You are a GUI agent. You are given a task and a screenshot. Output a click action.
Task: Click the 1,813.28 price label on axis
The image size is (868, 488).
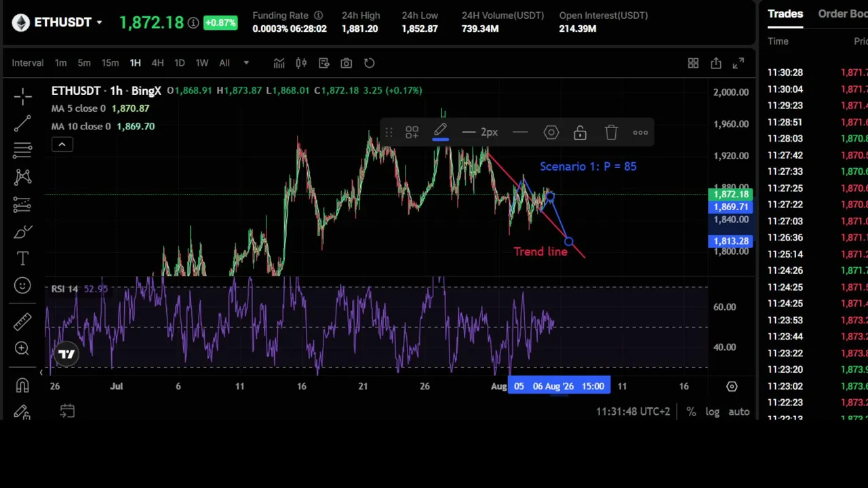click(x=731, y=241)
